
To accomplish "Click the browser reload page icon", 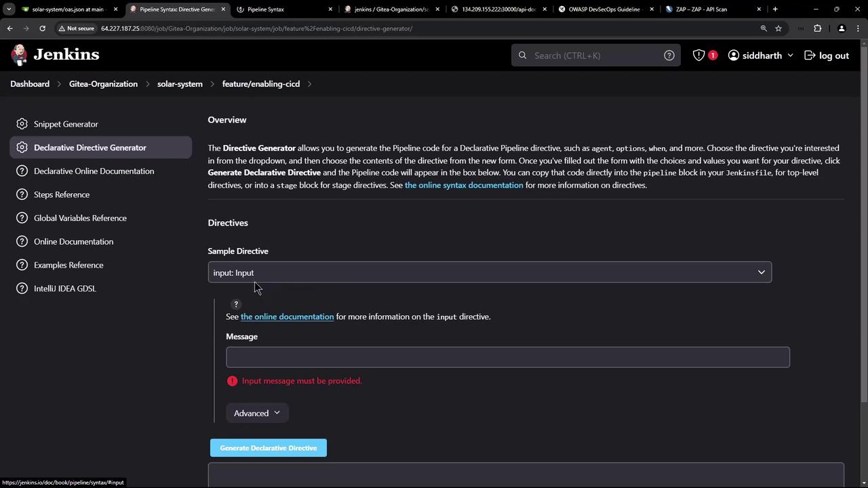I will pos(42,28).
